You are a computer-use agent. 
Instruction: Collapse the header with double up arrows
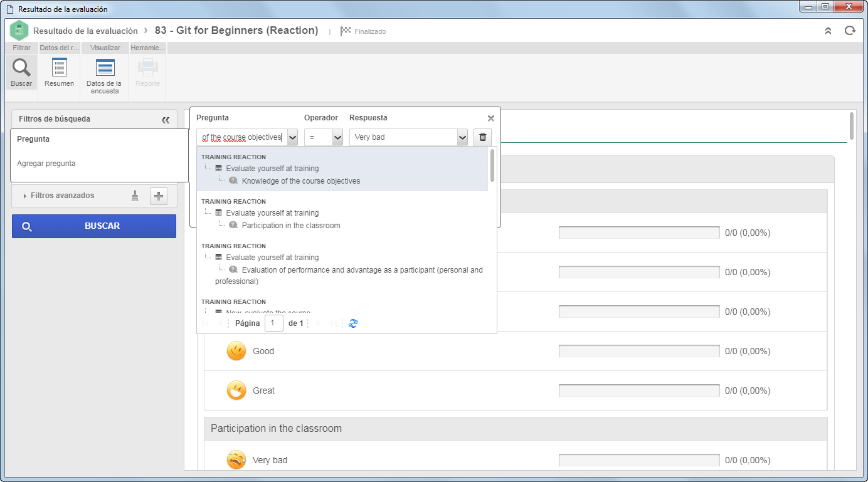828,31
